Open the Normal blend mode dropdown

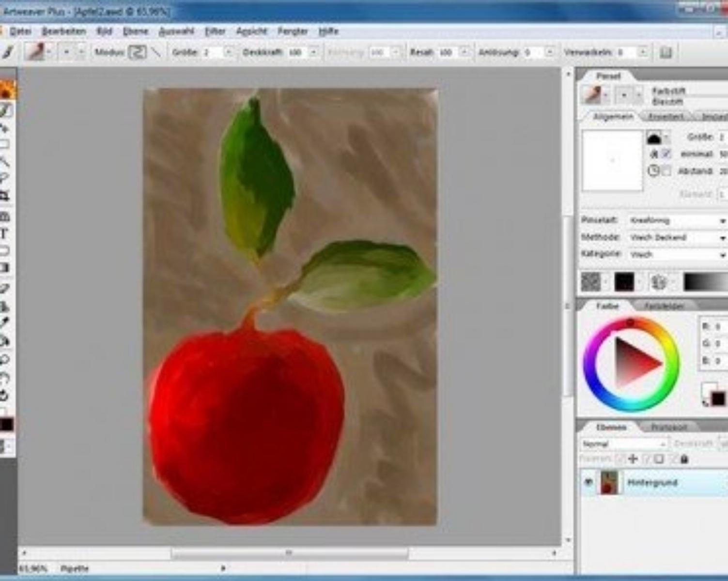(x=624, y=444)
